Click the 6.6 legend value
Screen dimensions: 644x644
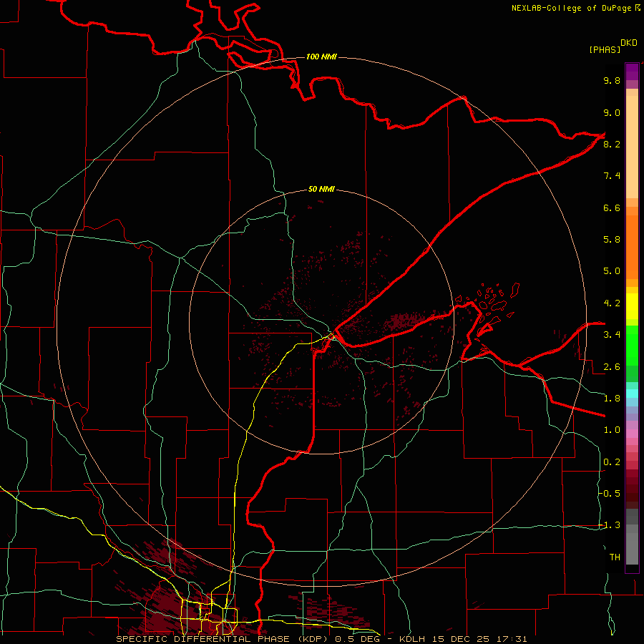[x=612, y=208]
